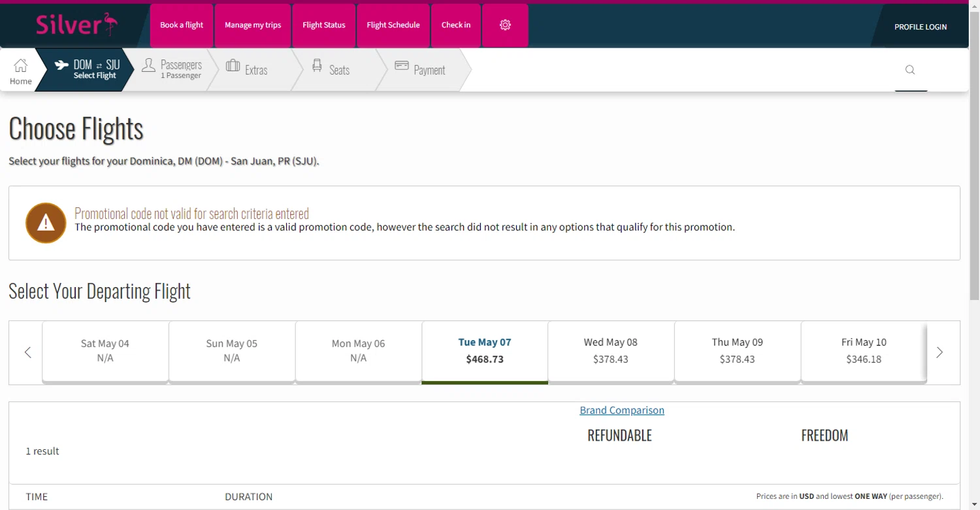Click the Passengers person icon

[x=149, y=65]
